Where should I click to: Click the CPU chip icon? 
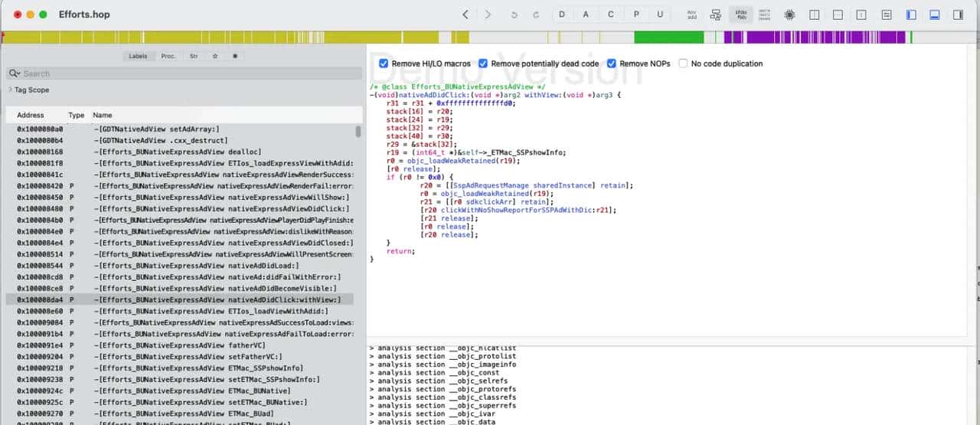(789, 15)
